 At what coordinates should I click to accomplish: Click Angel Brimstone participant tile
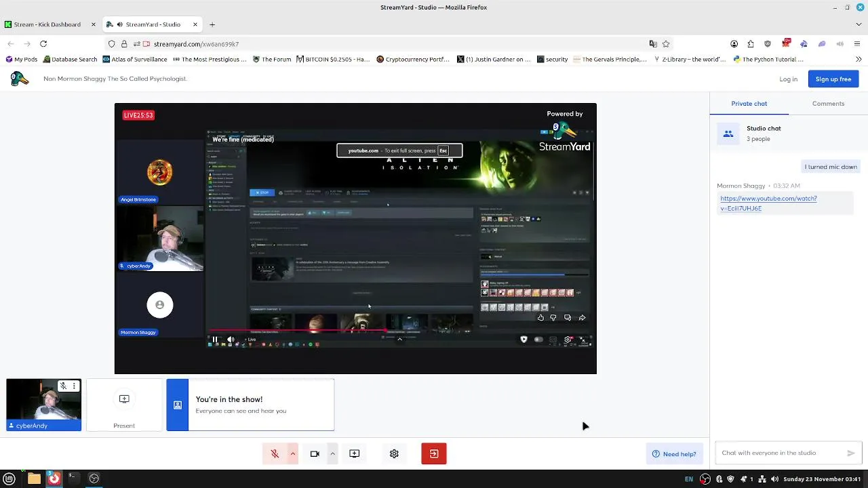159,172
